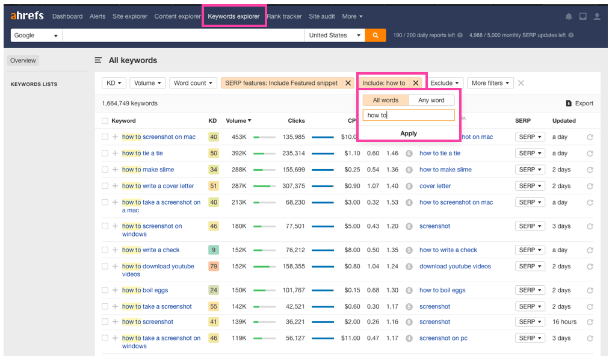Remove the Featured snippet SERP filter
The image size is (612, 364).
(348, 83)
